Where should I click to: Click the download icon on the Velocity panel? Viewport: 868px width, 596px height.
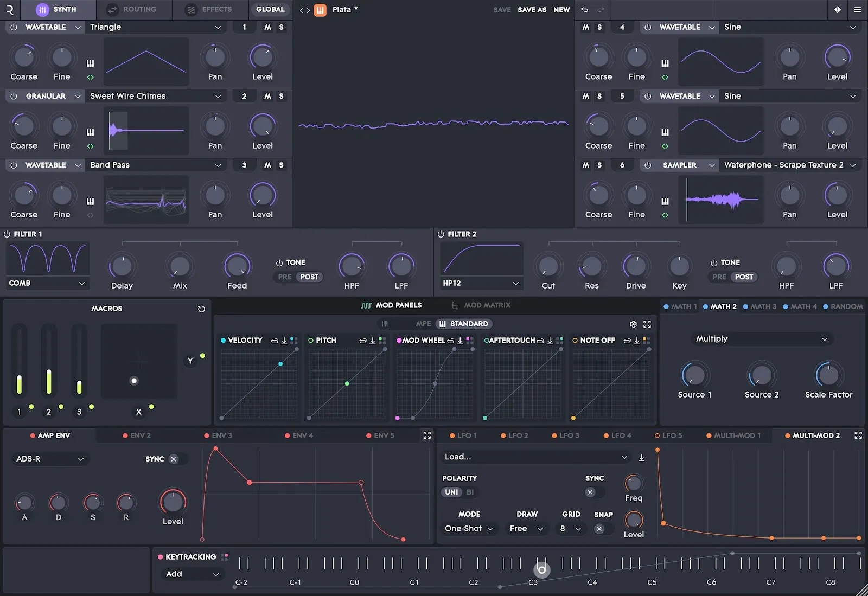[x=283, y=341]
